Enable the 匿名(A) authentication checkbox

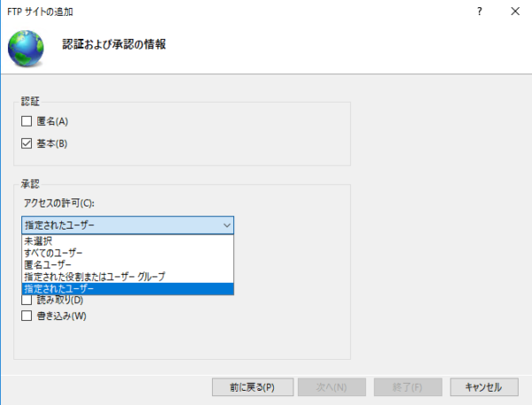coord(27,121)
